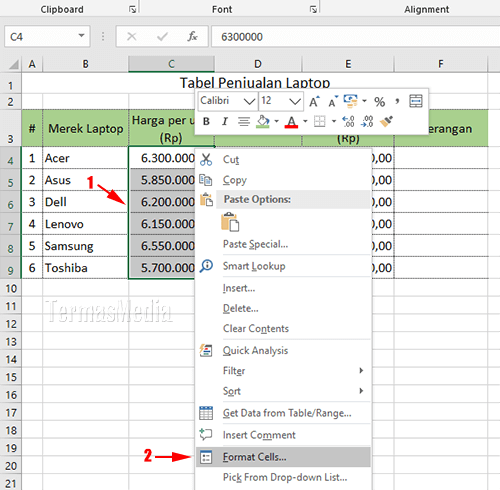500x490 pixels.
Task: Apply the Fill Color paint bucket
Action: pyautogui.click(x=263, y=122)
